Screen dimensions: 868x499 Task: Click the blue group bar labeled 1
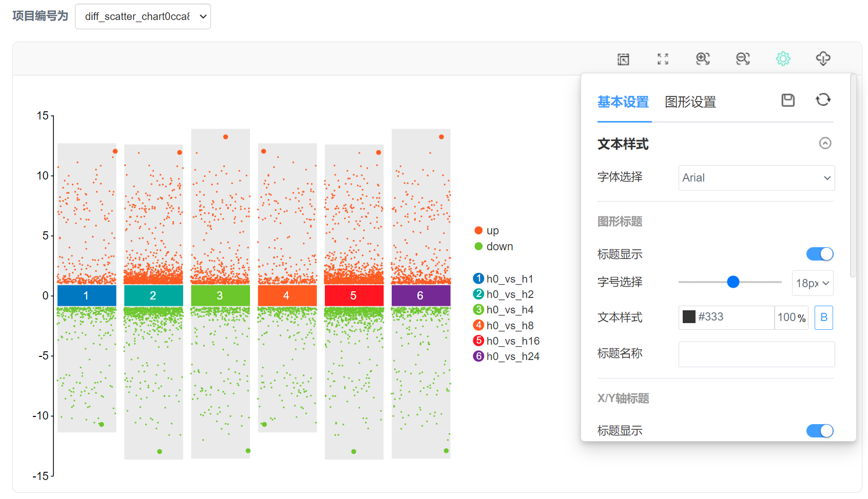pos(87,295)
